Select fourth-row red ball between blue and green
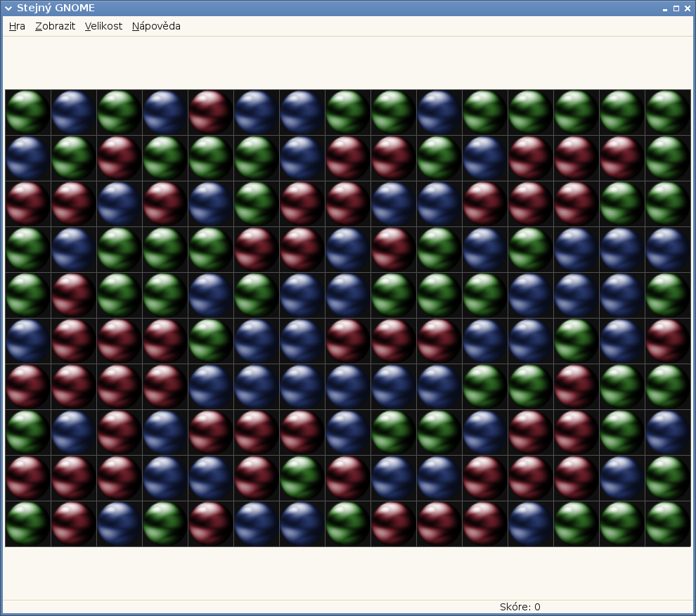This screenshot has height=616, width=696. [x=394, y=250]
